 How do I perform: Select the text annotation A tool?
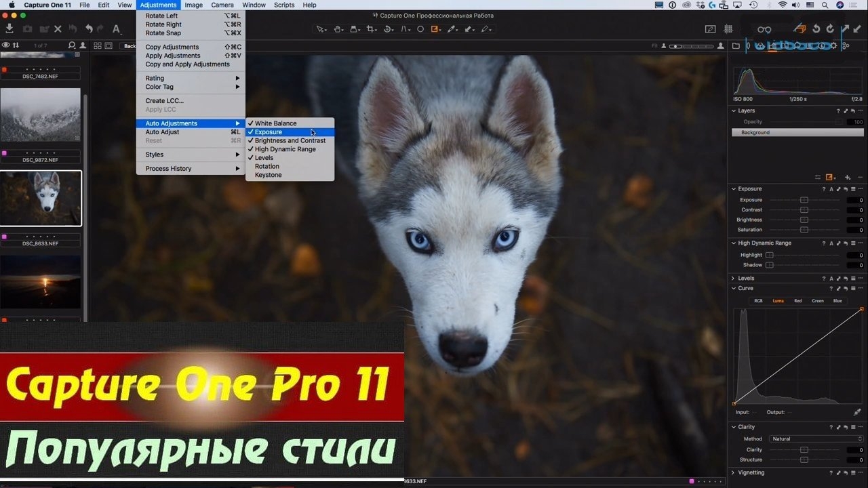pyautogui.click(x=116, y=29)
